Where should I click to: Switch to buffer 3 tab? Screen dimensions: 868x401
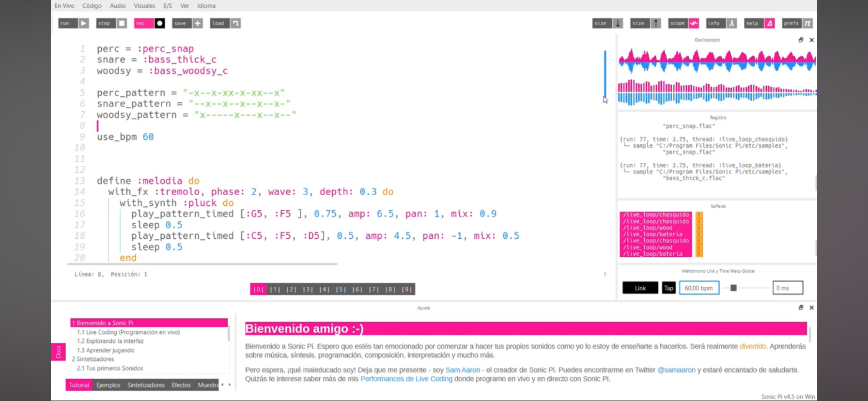click(308, 289)
